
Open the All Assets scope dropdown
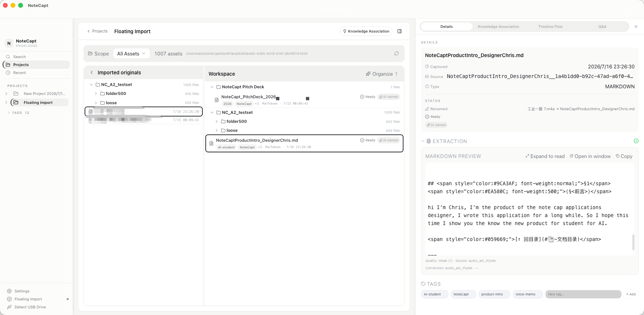pyautogui.click(x=131, y=53)
